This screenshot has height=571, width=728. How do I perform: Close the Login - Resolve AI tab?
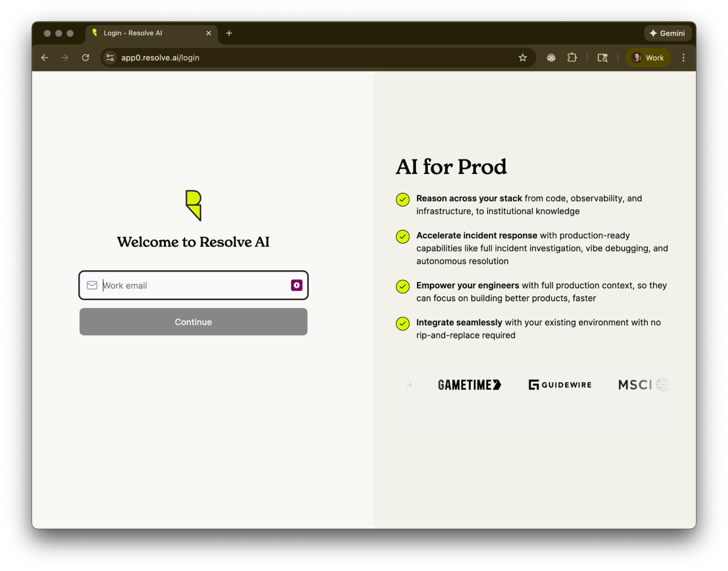click(209, 33)
